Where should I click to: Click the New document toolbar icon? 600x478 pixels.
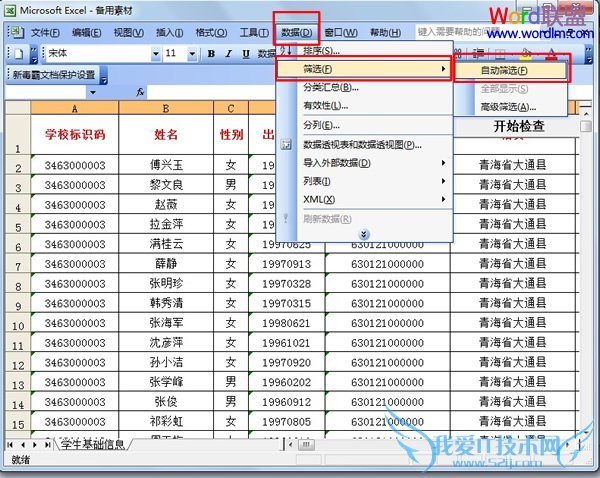point(19,54)
